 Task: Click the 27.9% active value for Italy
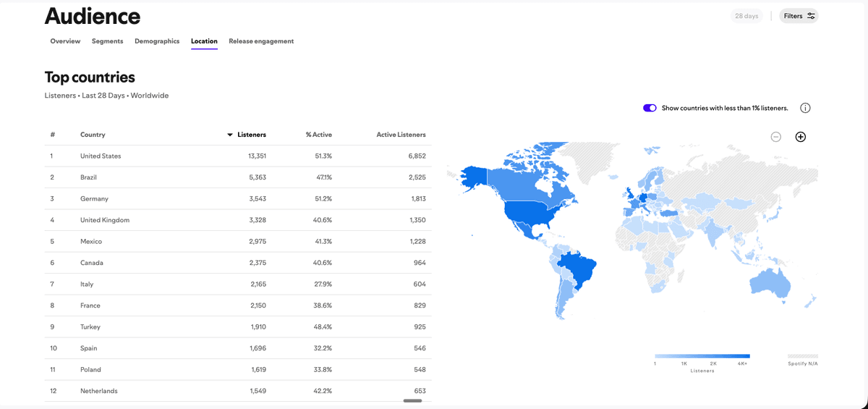[x=323, y=284]
